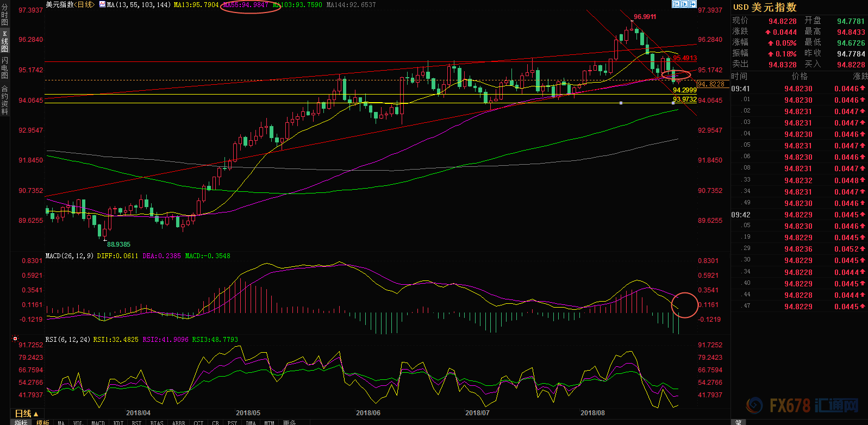868x425 pixels.
Task: Switch to 分时图 view in left sidebar
Action: coord(5,15)
